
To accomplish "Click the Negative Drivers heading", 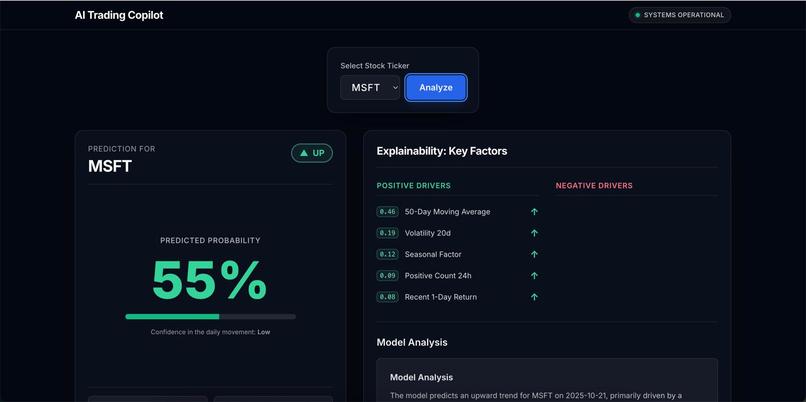I will [594, 186].
